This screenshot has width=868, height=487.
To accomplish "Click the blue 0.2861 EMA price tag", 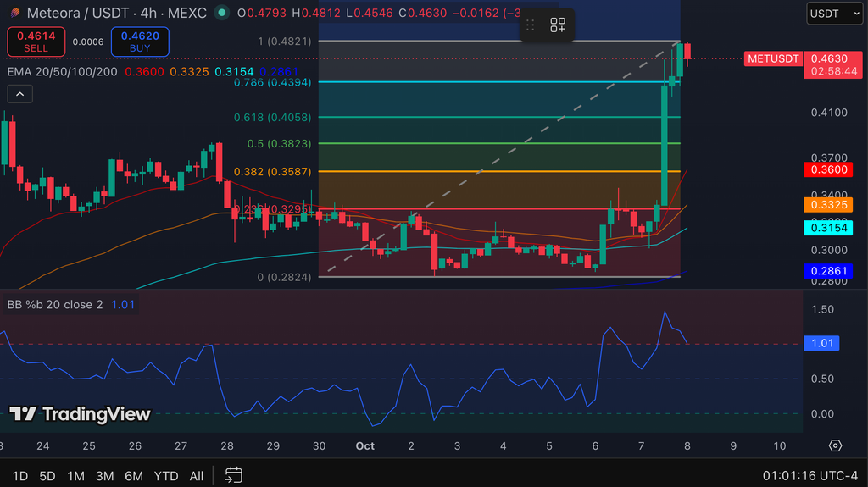I will 828,271.
